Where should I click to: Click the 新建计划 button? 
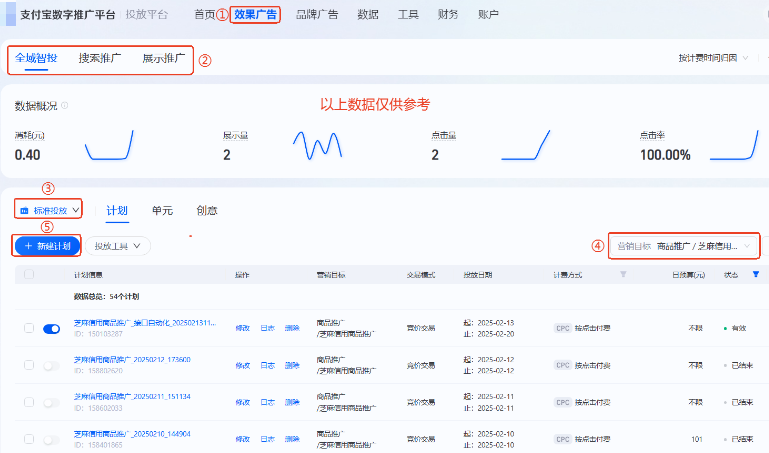[48, 246]
